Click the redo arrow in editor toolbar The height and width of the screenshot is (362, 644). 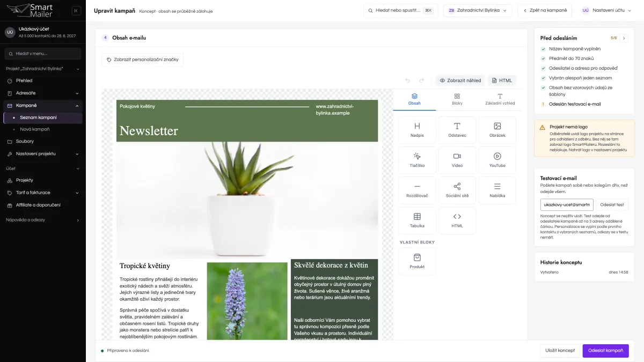coord(422,80)
